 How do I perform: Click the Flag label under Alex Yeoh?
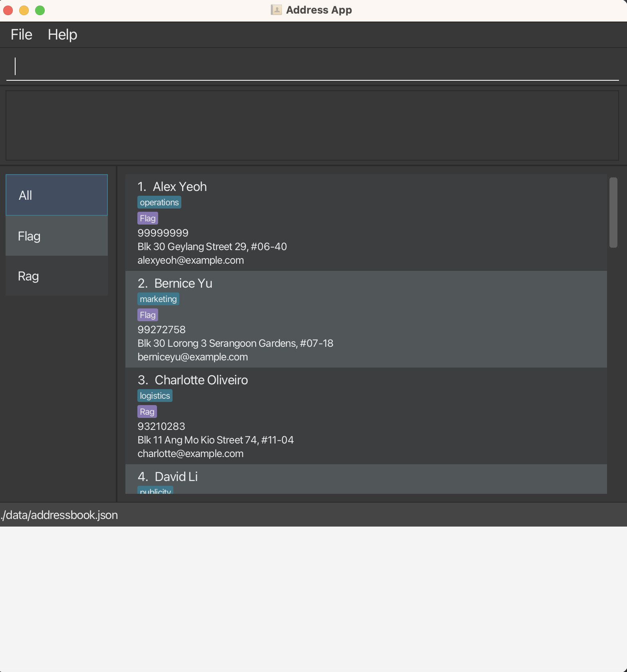[x=147, y=219]
